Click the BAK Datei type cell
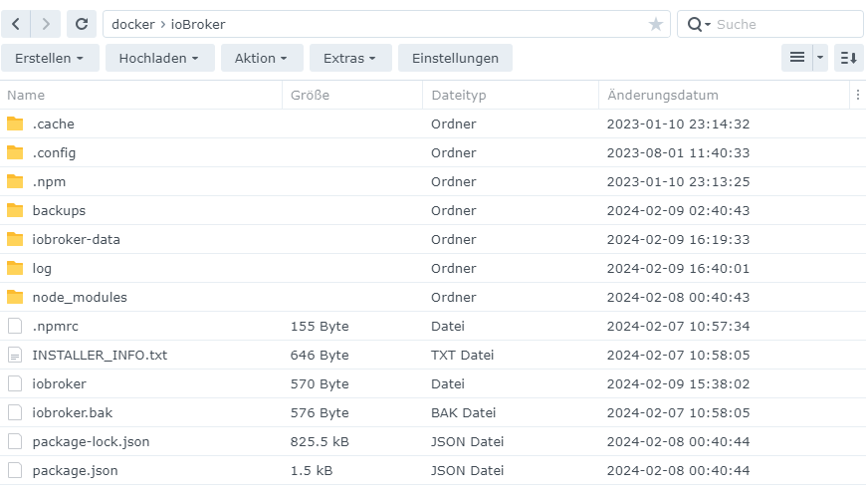Image resolution: width=868 pixels, height=495 pixels. click(463, 412)
